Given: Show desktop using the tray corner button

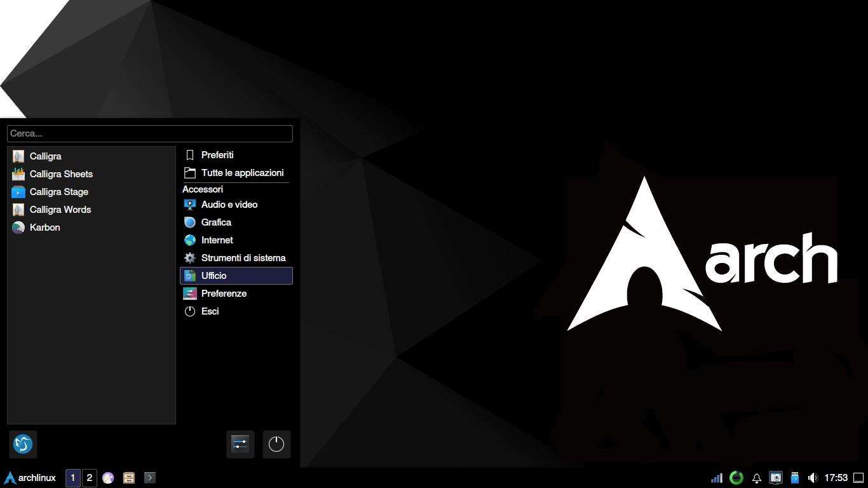Looking at the screenshot, I should pos(858,478).
